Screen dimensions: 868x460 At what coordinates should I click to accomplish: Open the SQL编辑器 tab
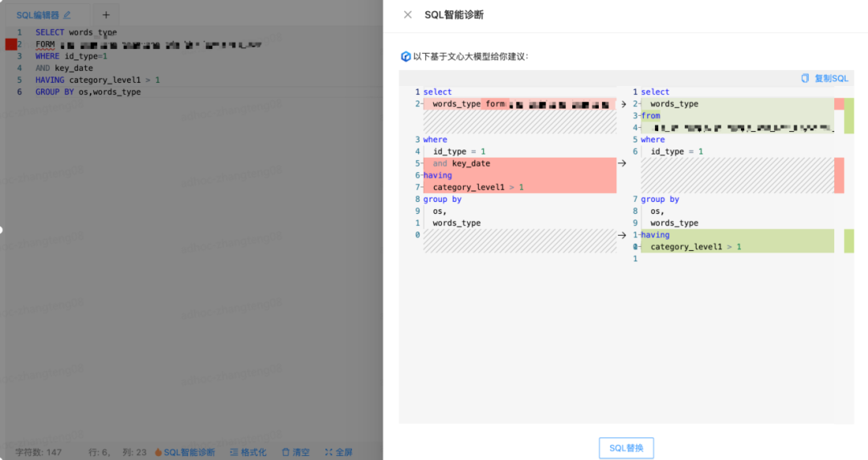click(x=37, y=15)
